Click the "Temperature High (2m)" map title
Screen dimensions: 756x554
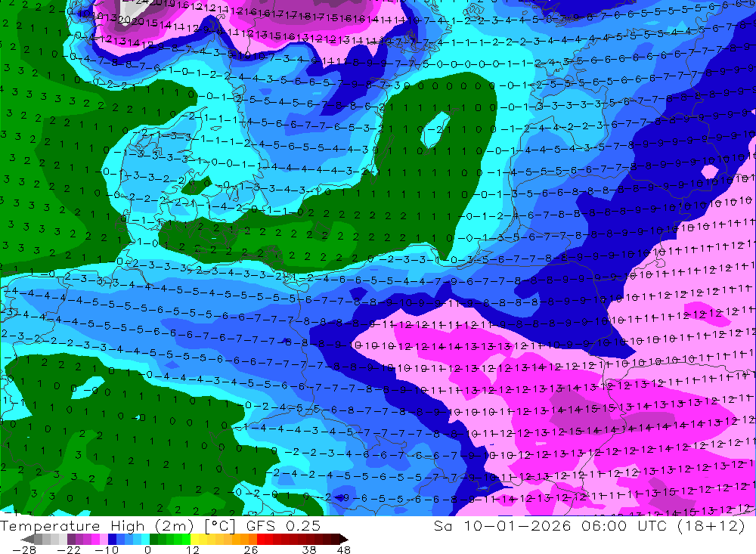click(x=97, y=526)
